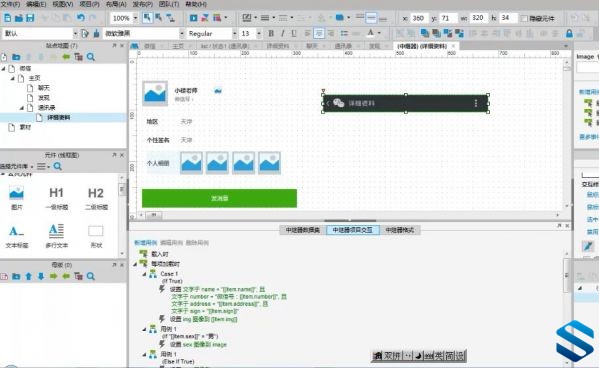Click the first album image thumbnail on canvas
This screenshot has height=368, width=599.
tap(191, 163)
